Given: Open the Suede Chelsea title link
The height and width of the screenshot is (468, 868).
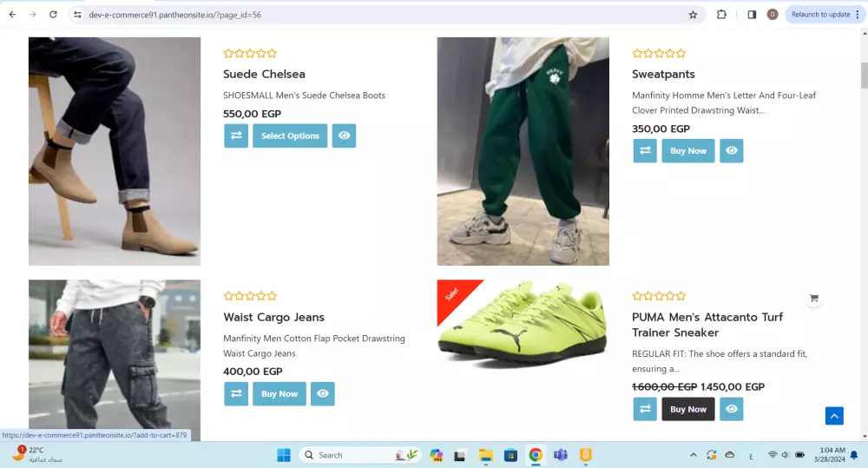Looking at the screenshot, I should click(x=264, y=74).
